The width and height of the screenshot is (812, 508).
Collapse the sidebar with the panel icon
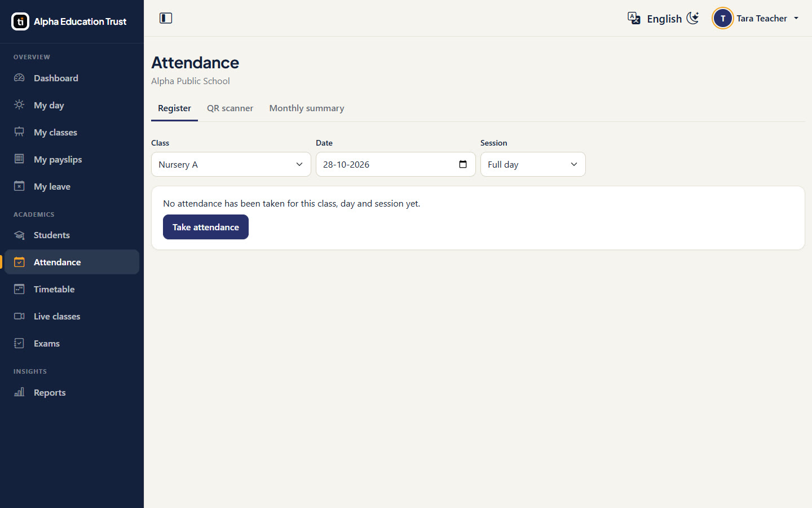click(x=166, y=18)
